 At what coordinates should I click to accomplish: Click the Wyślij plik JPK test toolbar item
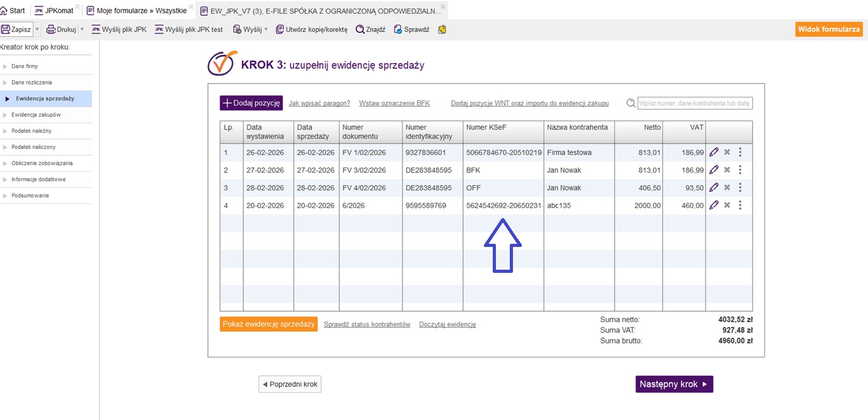189,30
